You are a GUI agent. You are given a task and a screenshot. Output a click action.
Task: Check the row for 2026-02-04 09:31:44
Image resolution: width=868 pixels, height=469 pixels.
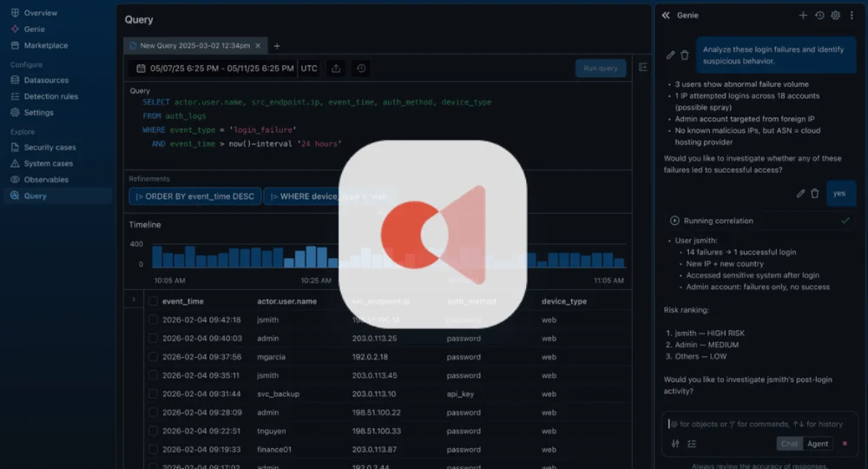point(153,393)
